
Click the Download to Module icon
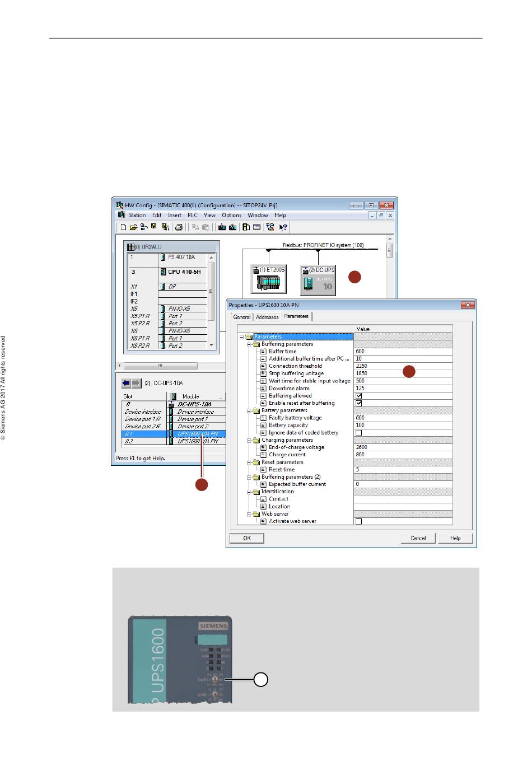pos(222,227)
